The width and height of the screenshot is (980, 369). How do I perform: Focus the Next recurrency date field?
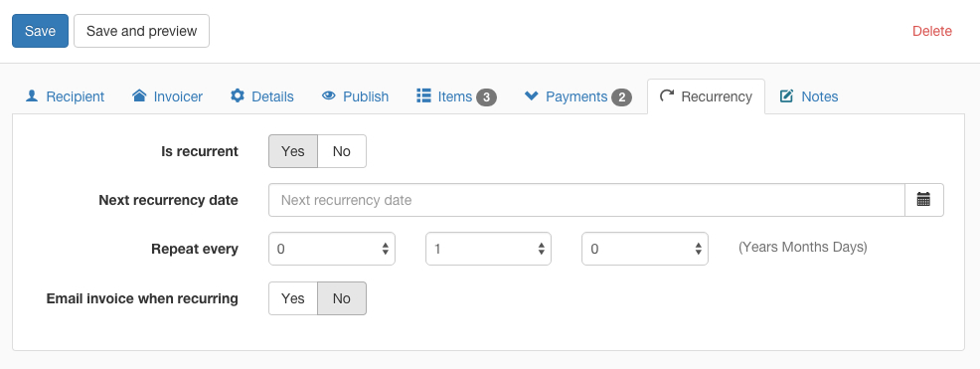point(586,200)
